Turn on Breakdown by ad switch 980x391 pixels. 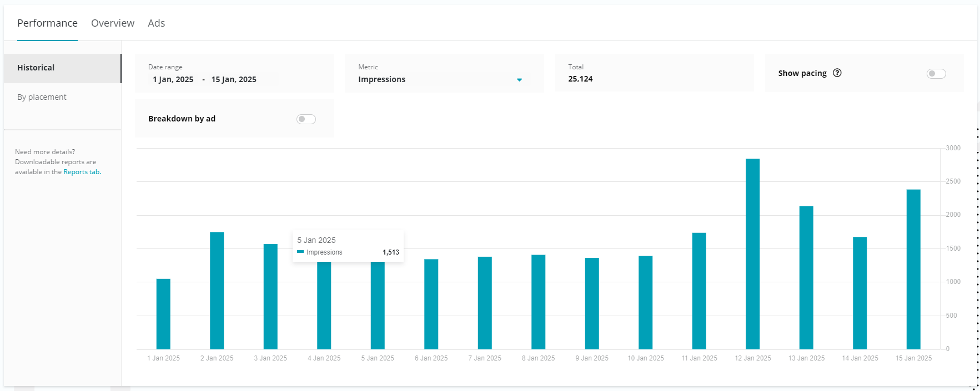[306, 119]
